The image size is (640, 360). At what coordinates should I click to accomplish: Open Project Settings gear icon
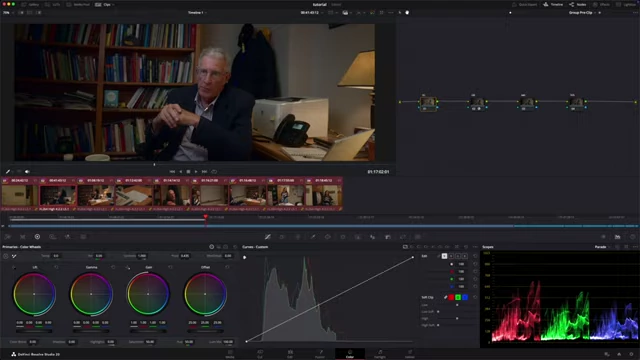(x=632, y=354)
